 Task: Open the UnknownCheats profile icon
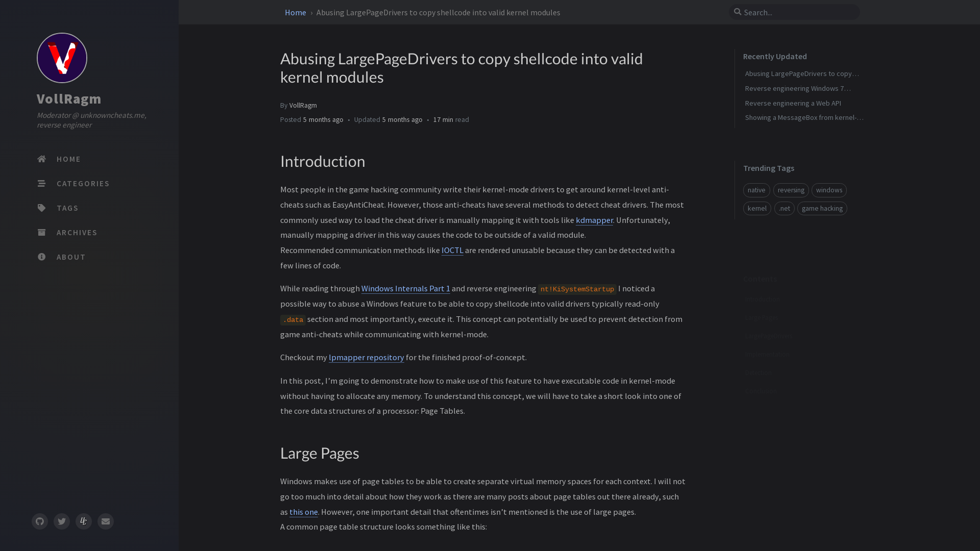pos(84,521)
